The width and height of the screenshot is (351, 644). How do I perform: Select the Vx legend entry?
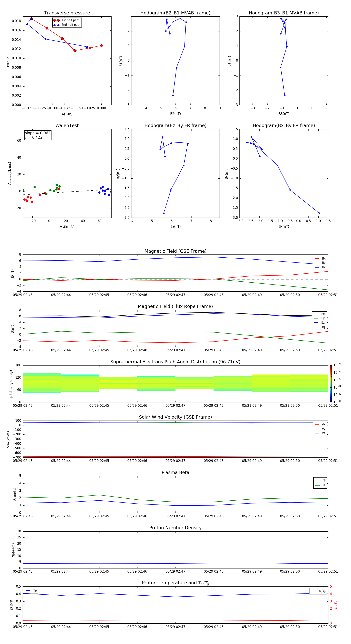tap(320, 424)
